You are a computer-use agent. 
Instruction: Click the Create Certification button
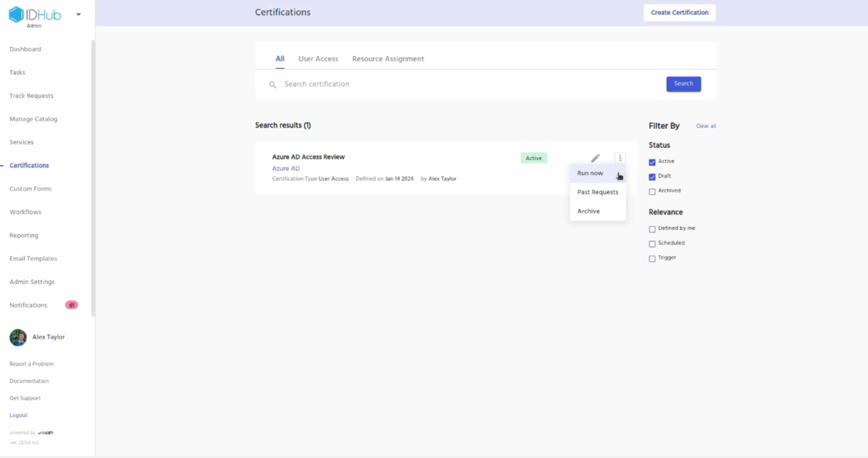(679, 12)
